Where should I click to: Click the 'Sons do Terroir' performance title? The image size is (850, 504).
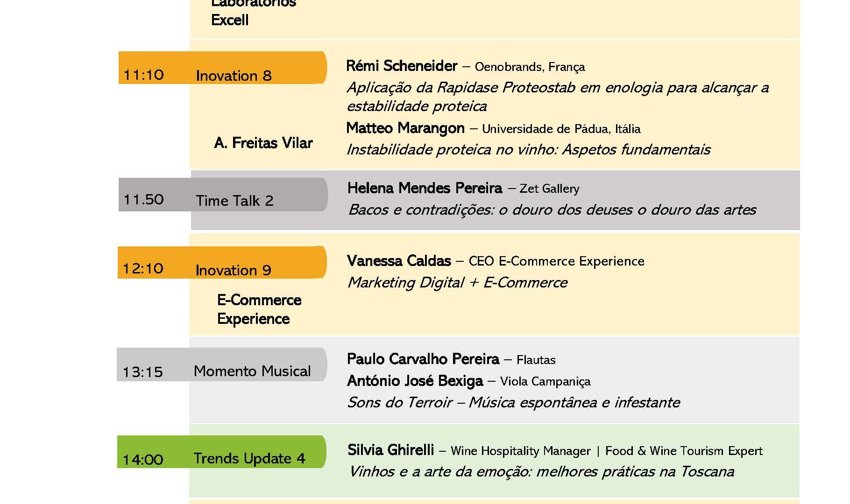[513, 403]
